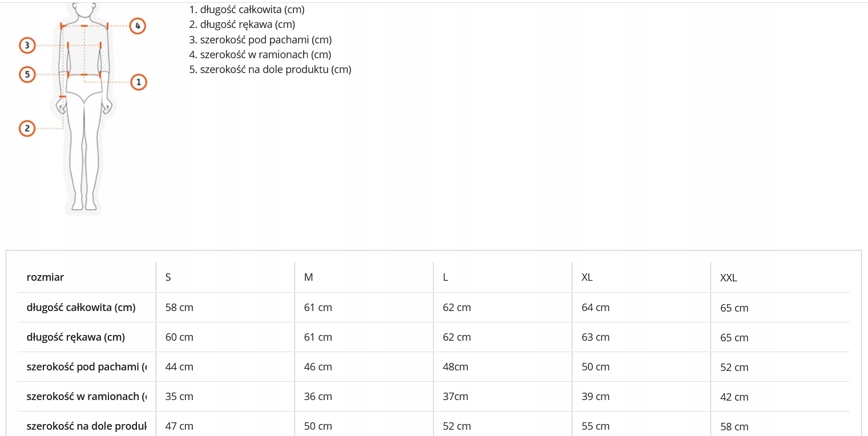This screenshot has width=868, height=436.
Task: Select the M size column header
Action: [x=309, y=277]
